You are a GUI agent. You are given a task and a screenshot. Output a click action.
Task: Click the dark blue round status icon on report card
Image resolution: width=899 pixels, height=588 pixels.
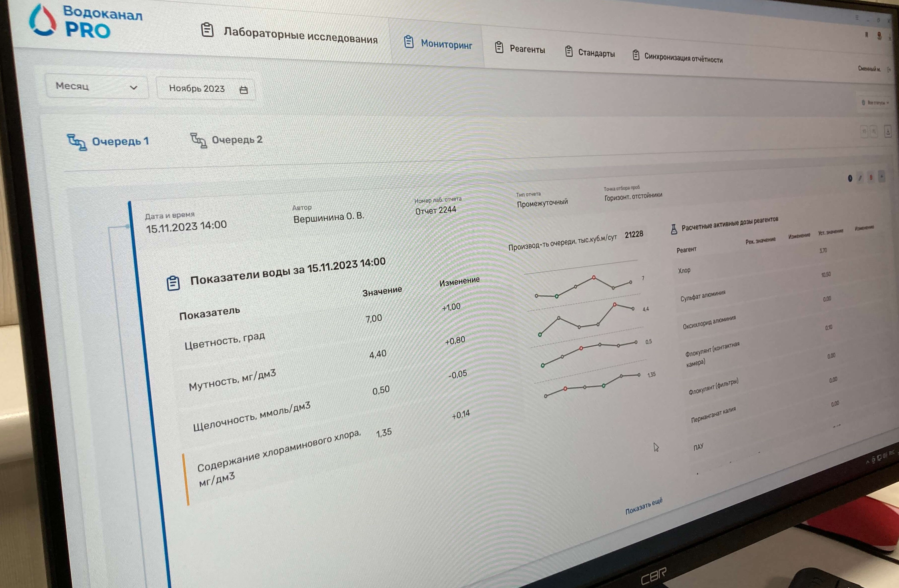pos(850,178)
